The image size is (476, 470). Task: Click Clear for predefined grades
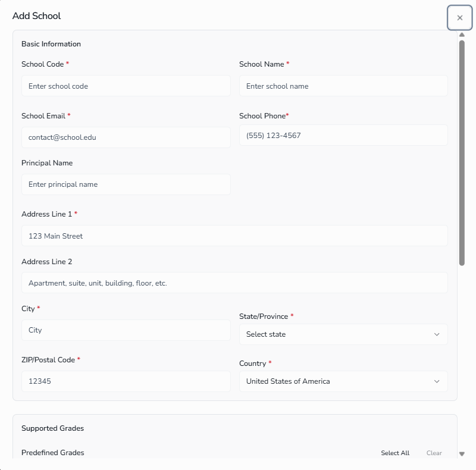434,453
